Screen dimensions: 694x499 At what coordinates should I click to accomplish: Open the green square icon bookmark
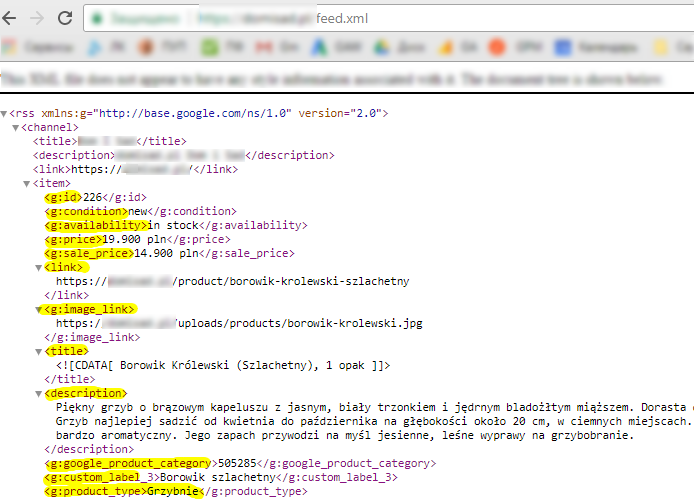coord(210,47)
